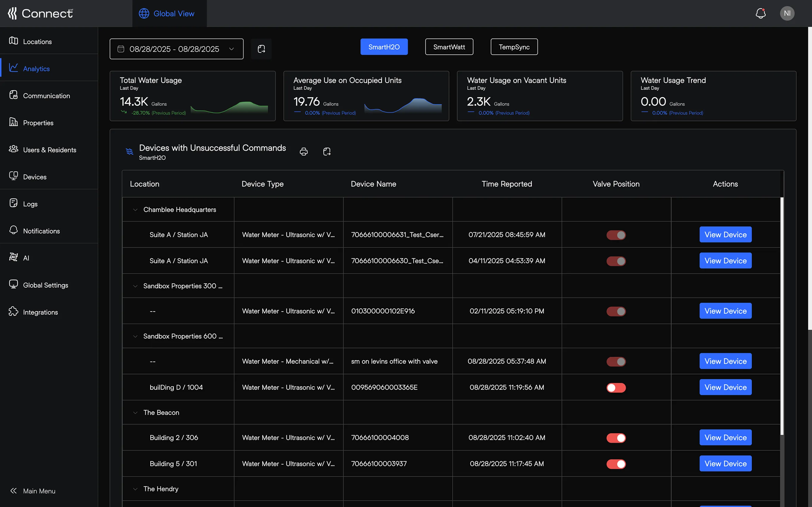
Task: Go to Logs in the sidebar
Action: click(30, 204)
